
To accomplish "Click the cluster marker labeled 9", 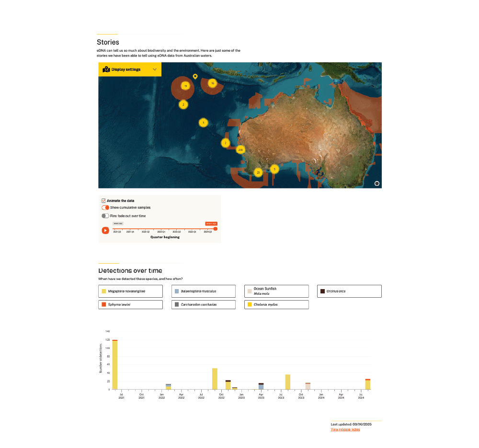I will (274, 169).
